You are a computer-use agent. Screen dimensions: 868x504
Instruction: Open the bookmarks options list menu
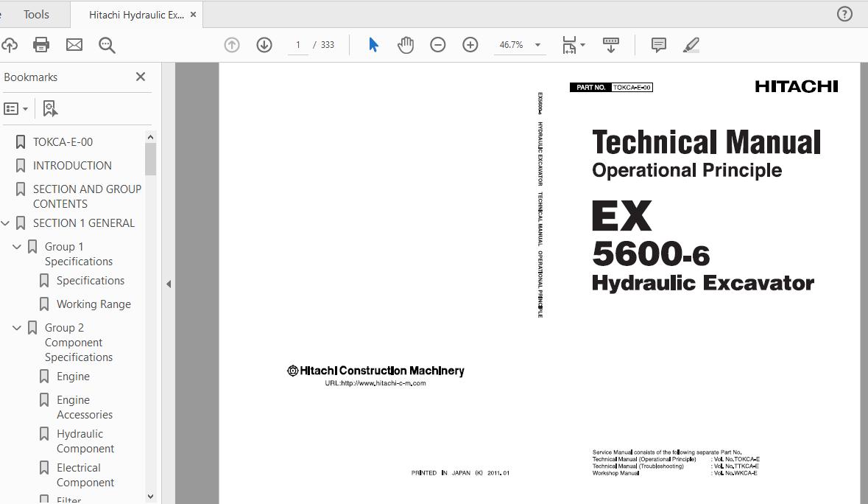click(15, 108)
